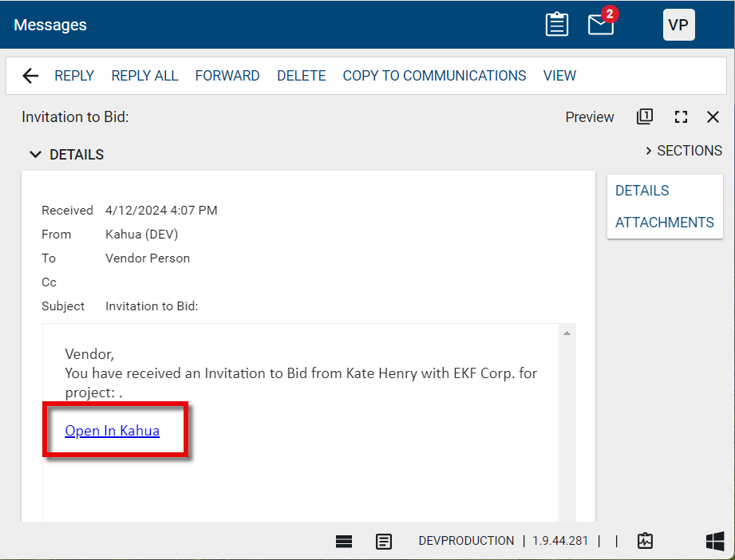The image size is (735, 560).
Task: Click the Windows logo icon
Action: coord(715,541)
